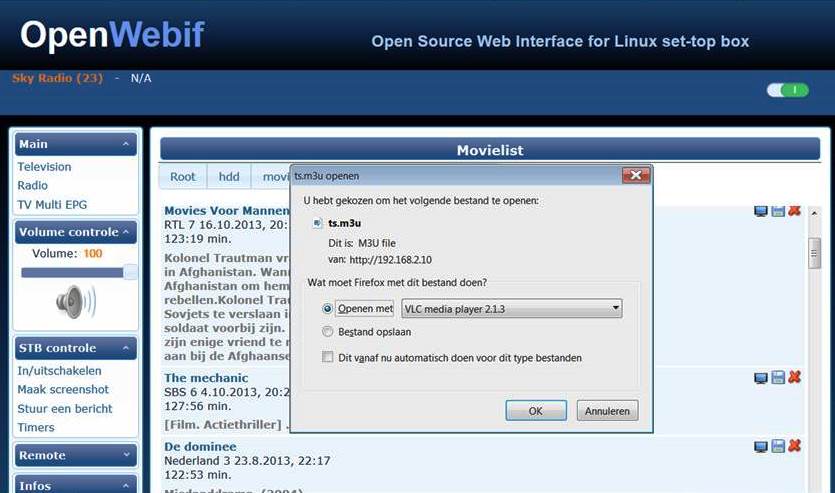
Task: Click the volume slider handle
Action: (x=130, y=273)
